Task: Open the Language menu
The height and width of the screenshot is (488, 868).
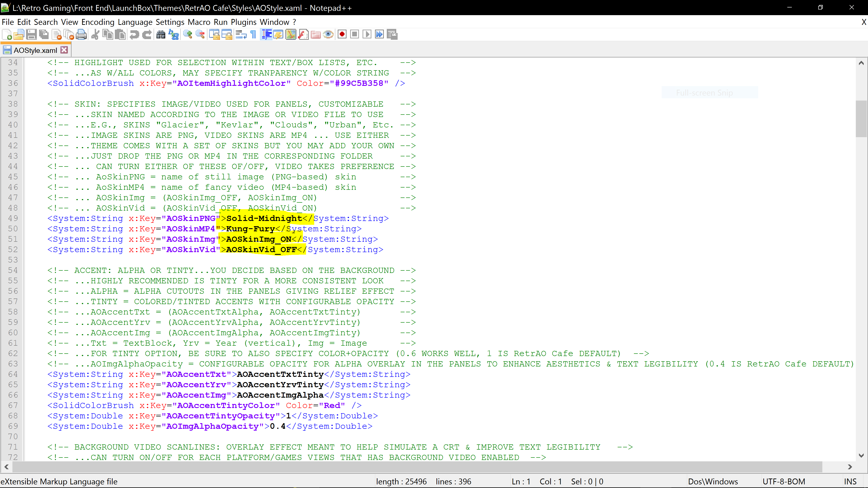Action: point(135,22)
